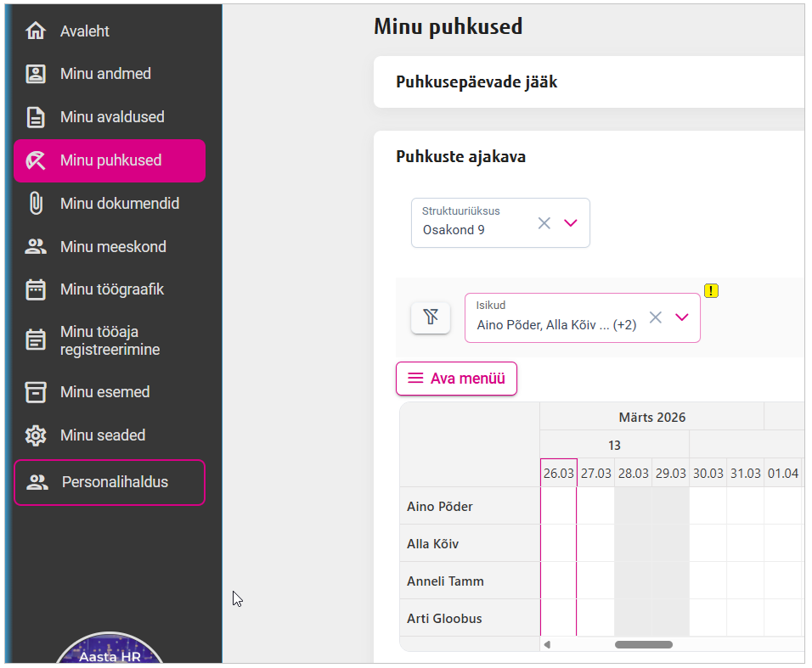812x668 pixels.
Task: Click the yellow warning exclamation badge
Action: click(712, 291)
